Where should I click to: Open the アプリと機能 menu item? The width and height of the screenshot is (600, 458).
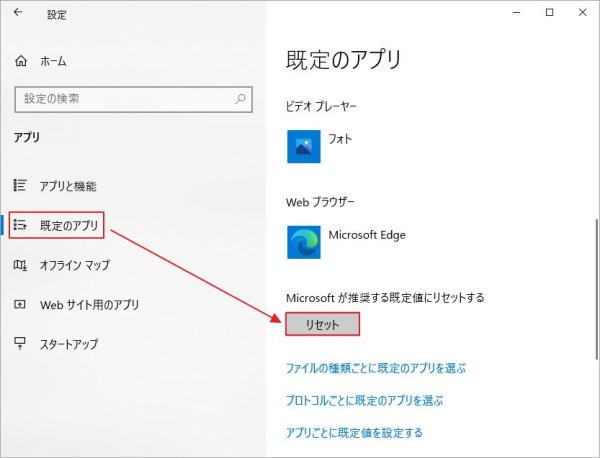[68, 186]
